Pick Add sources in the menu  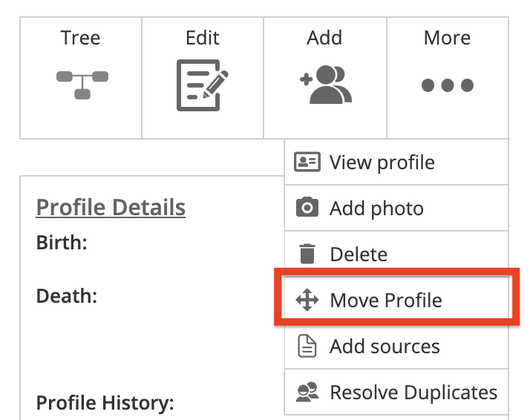point(385,347)
